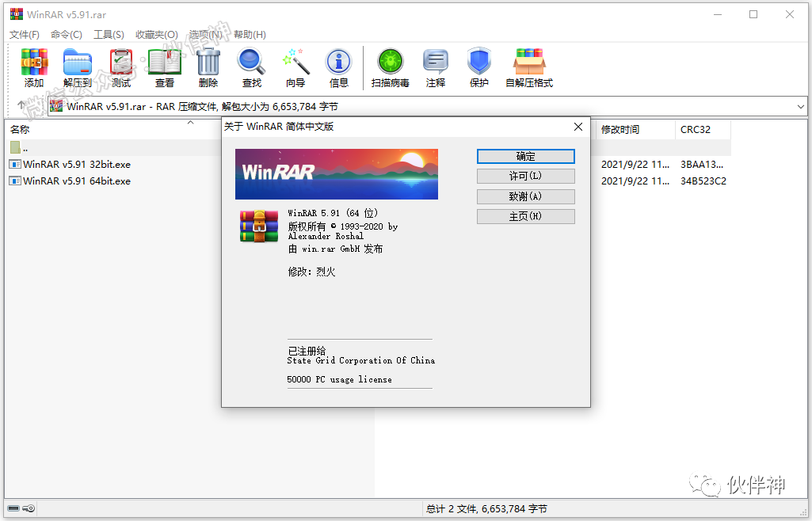Click CRC value 3BAA13...
Screen dimensions: 812x521
(701, 165)
